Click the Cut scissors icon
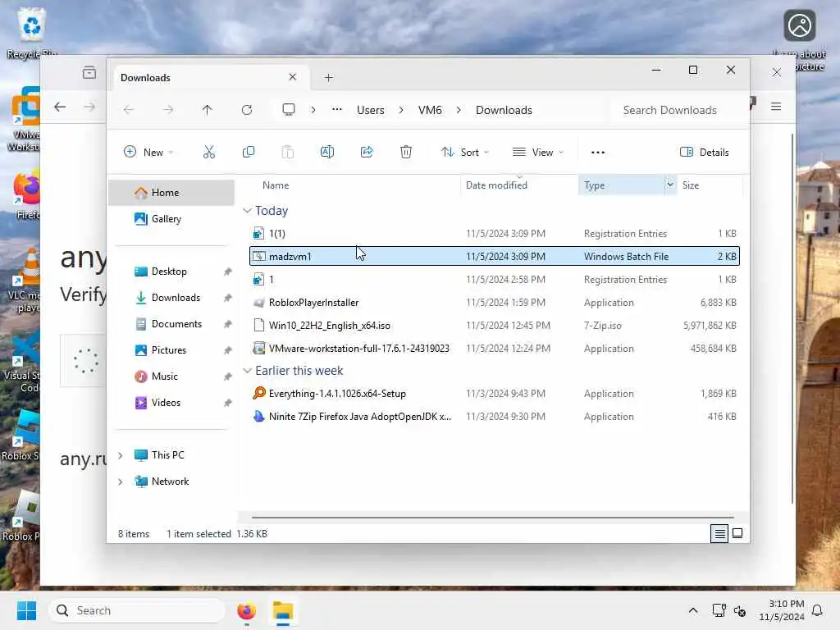This screenshot has height=630, width=840. [209, 152]
